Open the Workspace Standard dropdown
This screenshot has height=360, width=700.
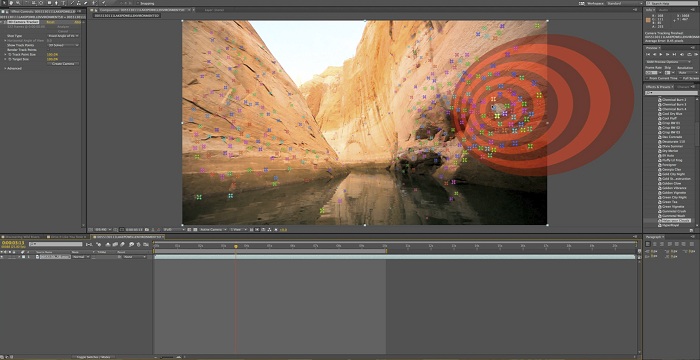[625, 3]
